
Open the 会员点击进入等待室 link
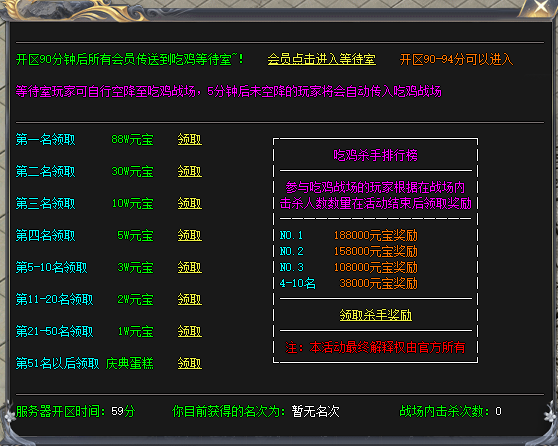pyautogui.click(x=322, y=59)
